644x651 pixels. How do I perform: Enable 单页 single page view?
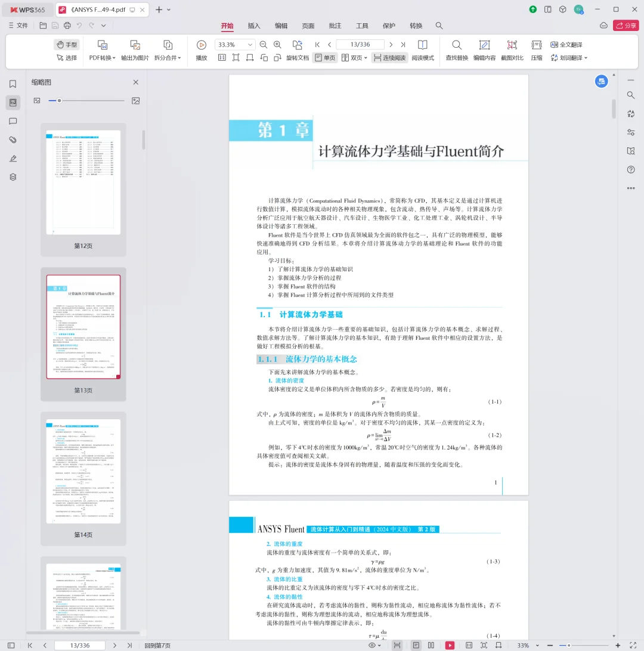[x=325, y=58]
